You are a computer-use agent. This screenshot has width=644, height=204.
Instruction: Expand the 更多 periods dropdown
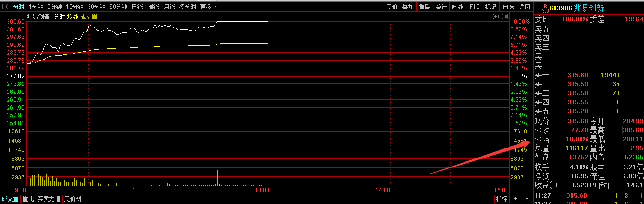pyautogui.click(x=208, y=7)
